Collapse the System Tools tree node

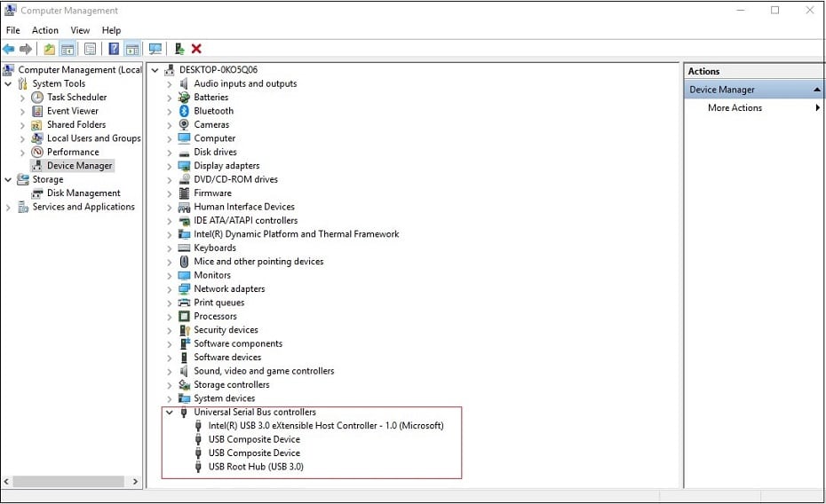[8, 83]
